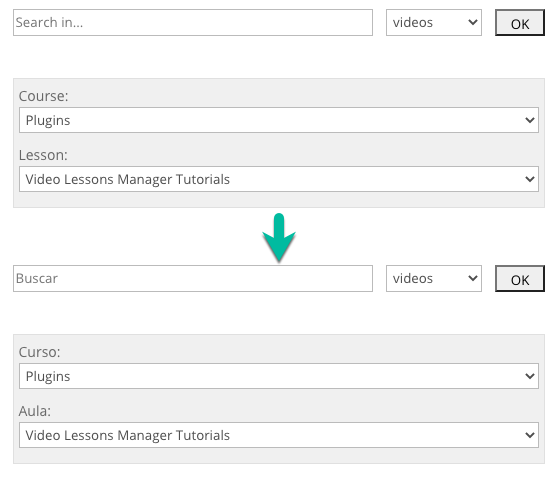Click the Aula: label

pyautogui.click(x=35, y=411)
